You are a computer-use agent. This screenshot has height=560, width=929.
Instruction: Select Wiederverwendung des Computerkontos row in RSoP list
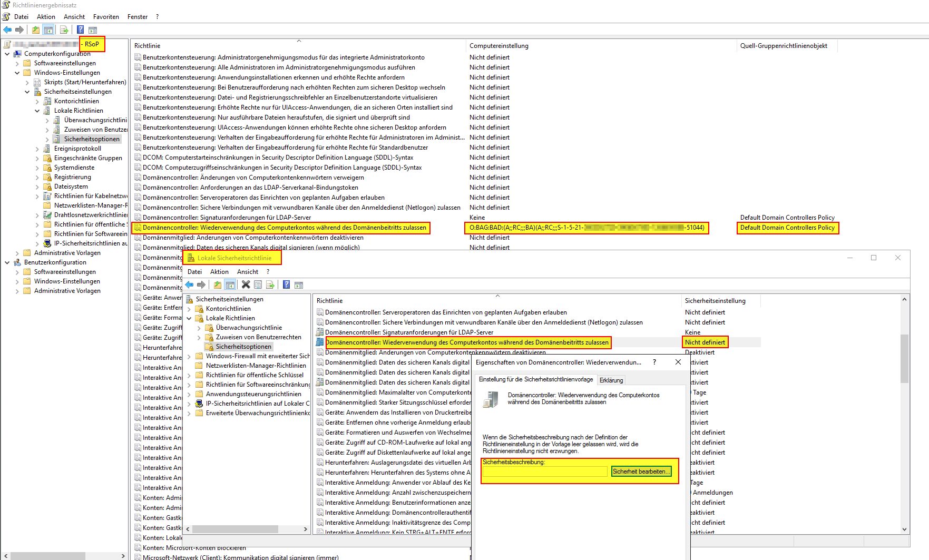coord(285,228)
